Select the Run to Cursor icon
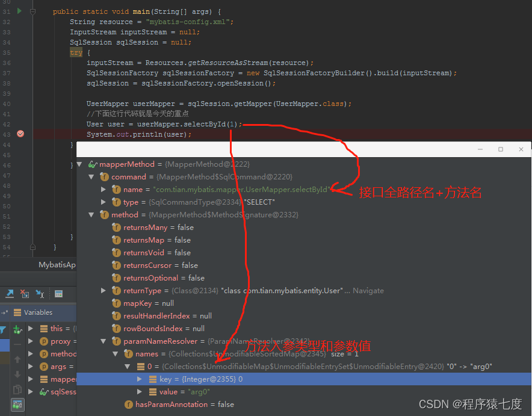 [40, 294]
